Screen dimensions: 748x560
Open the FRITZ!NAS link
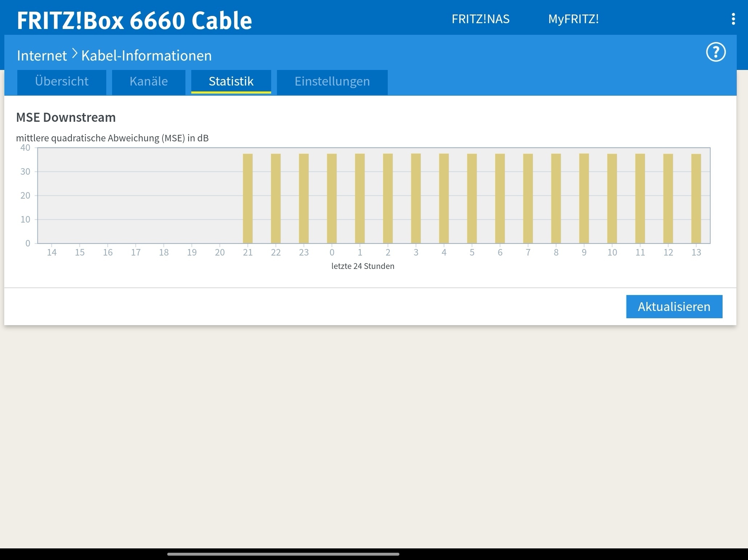tap(480, 19)
